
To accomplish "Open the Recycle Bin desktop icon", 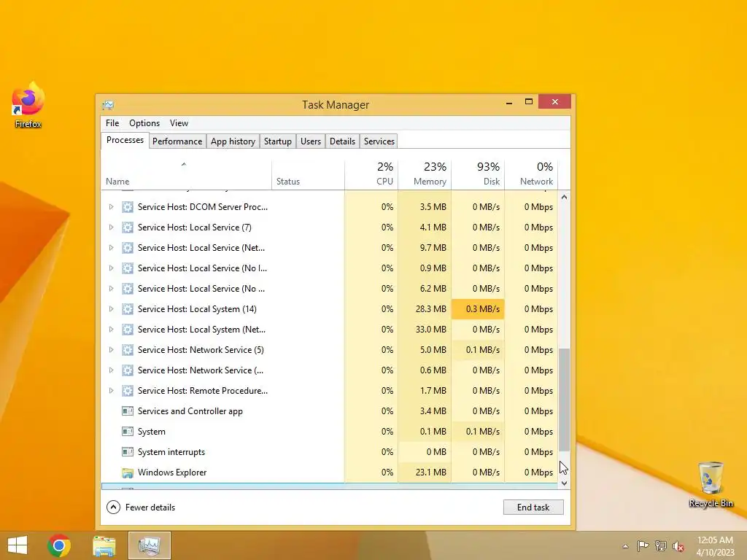I will (x=711, y=484).
